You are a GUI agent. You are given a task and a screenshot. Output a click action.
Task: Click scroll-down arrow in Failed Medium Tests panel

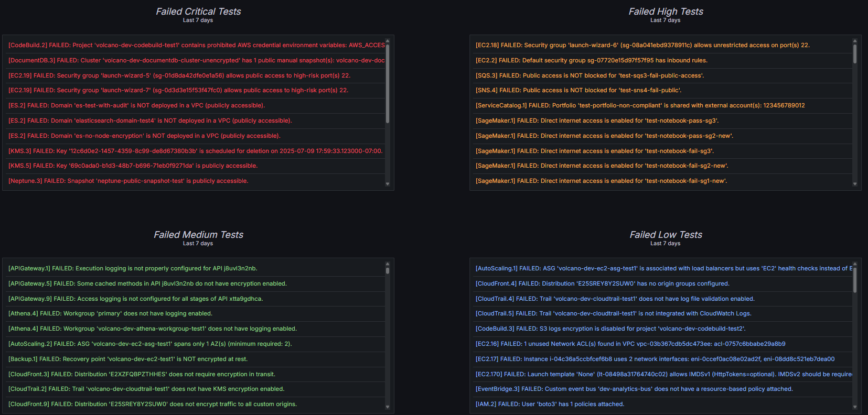[388, 407]
